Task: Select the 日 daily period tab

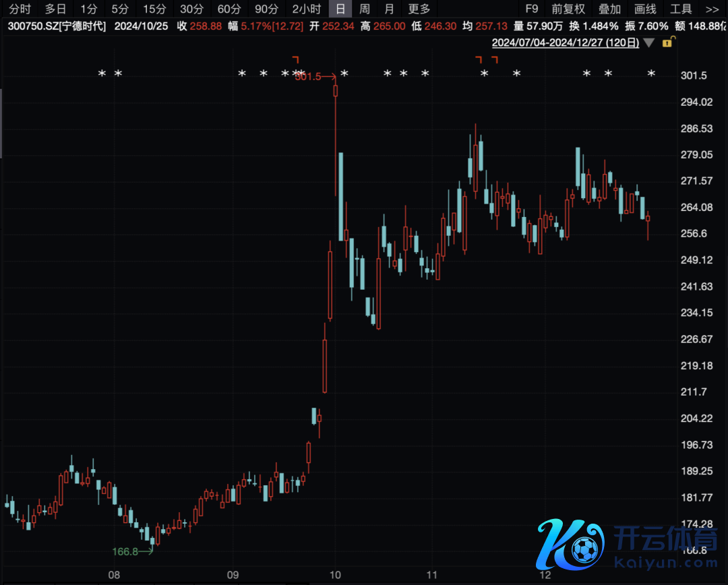Action: [340, 9]
